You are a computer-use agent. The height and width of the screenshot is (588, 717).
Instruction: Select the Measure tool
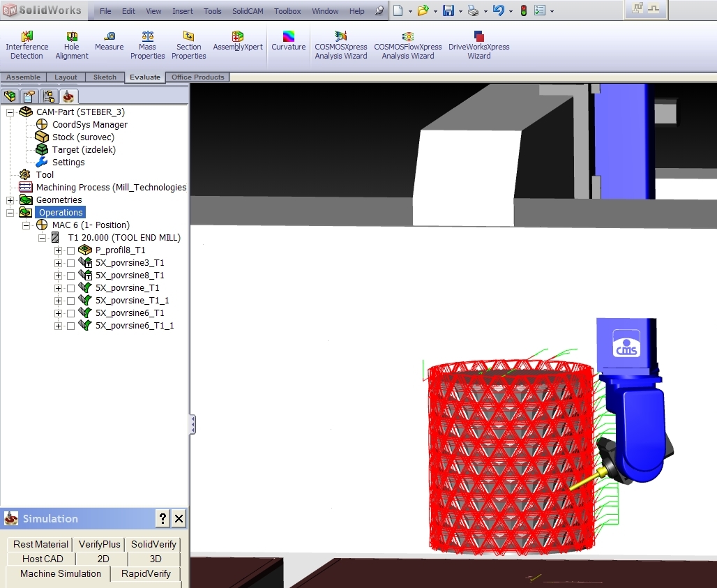[x=110, y=41]
